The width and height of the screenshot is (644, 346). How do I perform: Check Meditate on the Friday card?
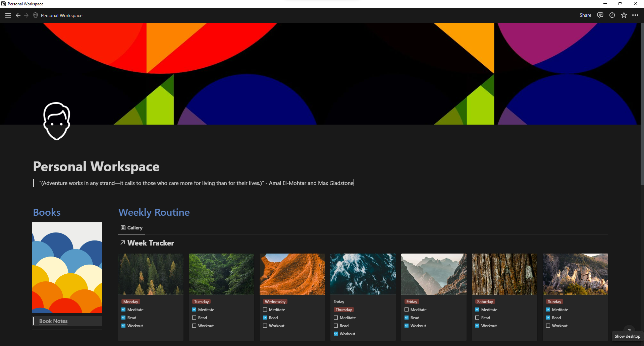[x=407, y=310]
